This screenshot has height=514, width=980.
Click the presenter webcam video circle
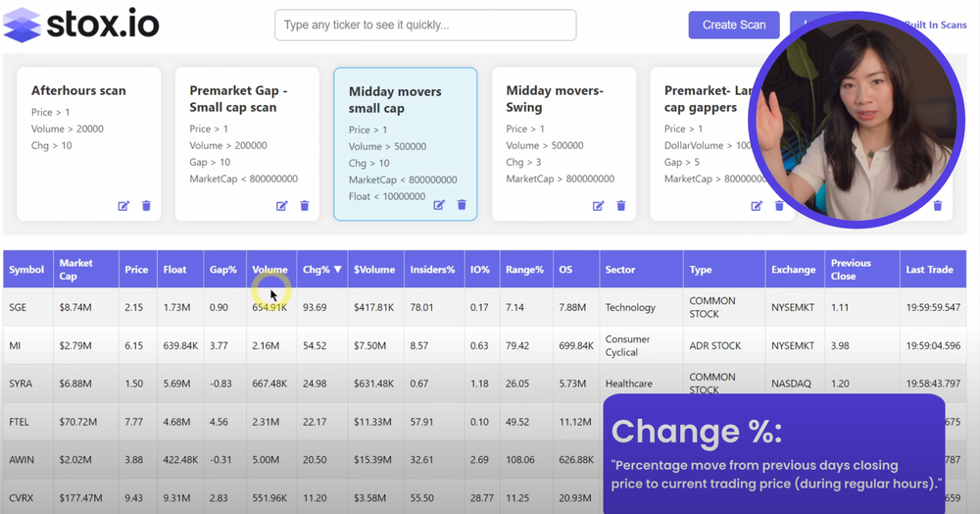(x=857, y=119)
